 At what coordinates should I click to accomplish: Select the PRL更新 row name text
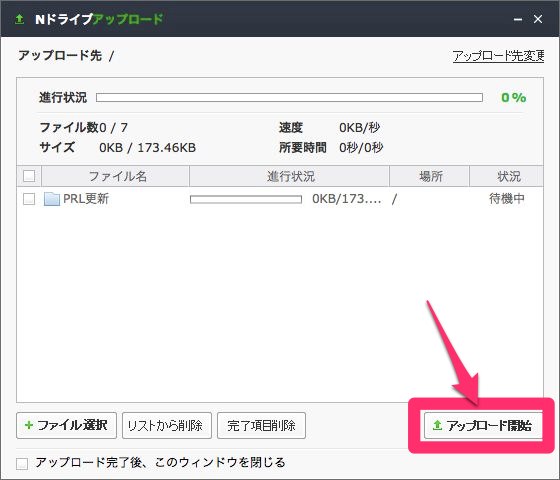click(x=86, y=199)
